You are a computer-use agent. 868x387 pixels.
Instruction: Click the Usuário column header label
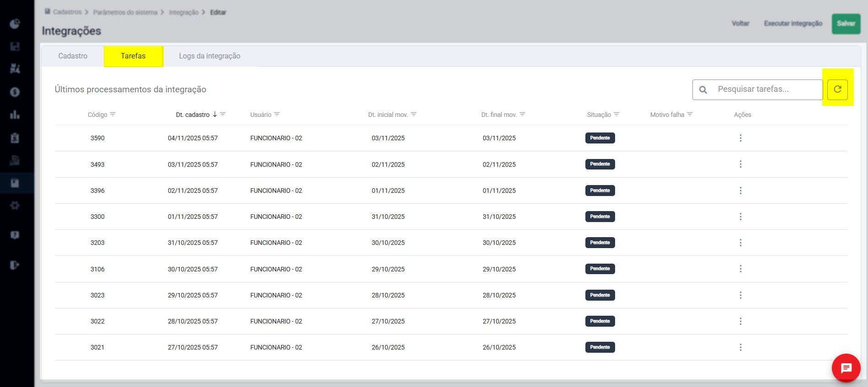tap(261, 115)
